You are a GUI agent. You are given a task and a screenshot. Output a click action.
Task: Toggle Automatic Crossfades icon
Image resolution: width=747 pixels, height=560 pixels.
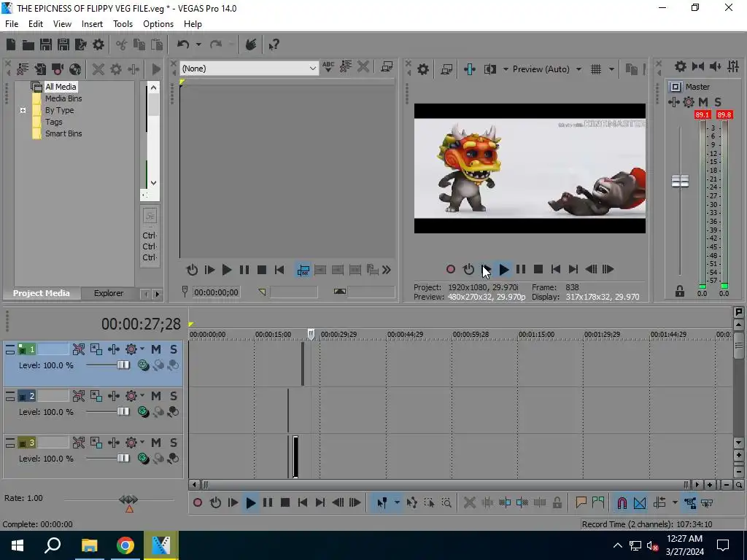pyautogui.click(x=640, y=503)
